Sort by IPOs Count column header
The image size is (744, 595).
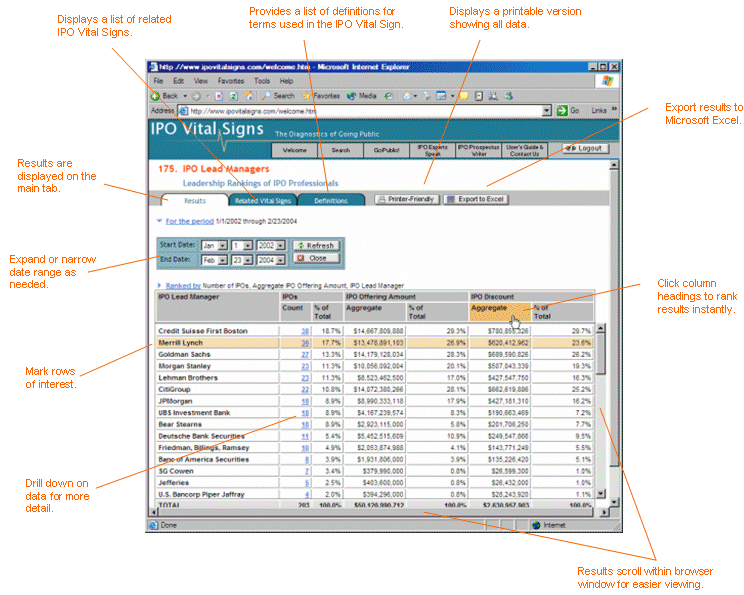(296, 312)
